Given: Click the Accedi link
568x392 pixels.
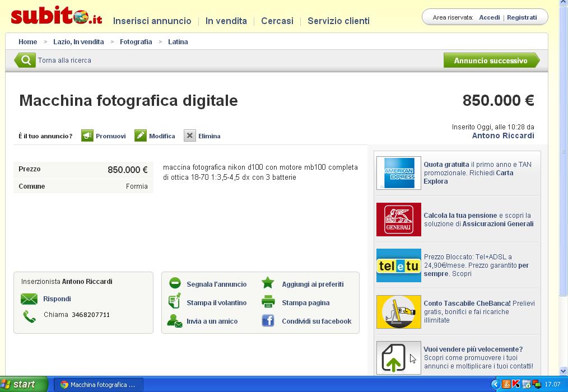Looking at the screenshot, I should point(489,17).
